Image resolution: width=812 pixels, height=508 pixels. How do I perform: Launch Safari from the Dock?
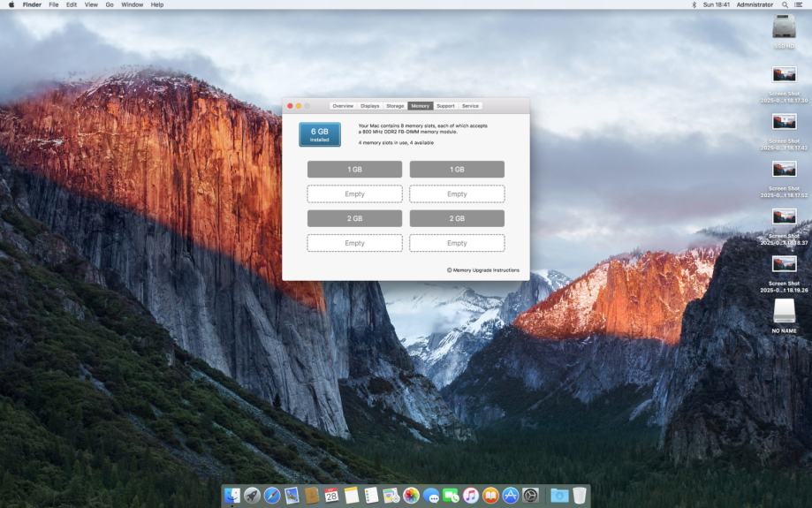tap(272, 496)
